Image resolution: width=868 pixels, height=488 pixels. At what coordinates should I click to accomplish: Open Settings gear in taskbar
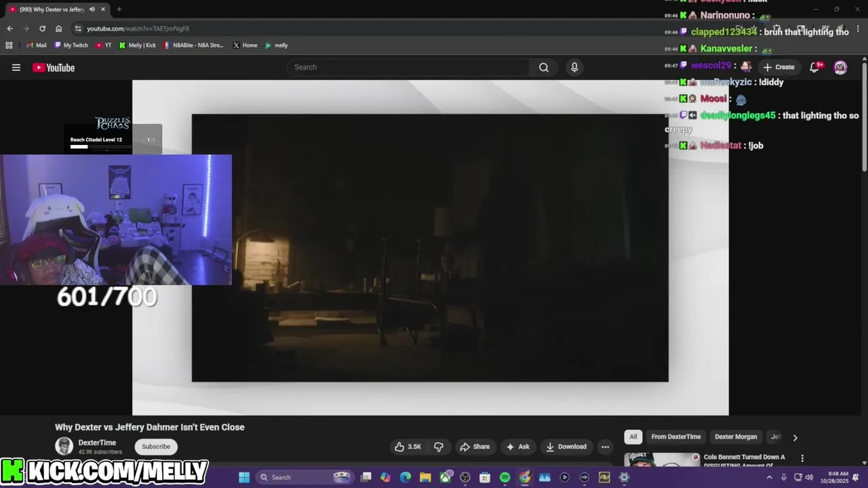coord(624,477)
